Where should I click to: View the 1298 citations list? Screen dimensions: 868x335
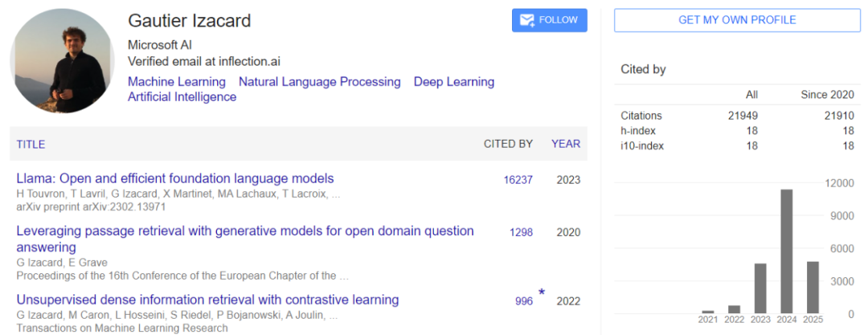pos(521,233)
